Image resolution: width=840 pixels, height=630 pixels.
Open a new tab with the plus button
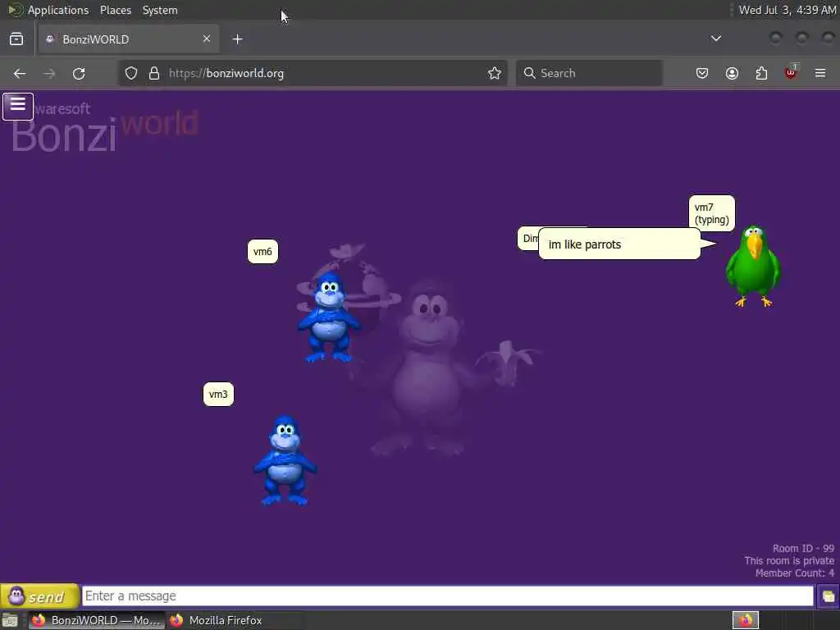237,39
